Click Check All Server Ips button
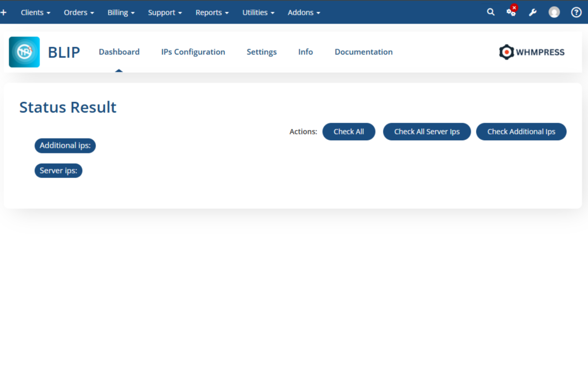588x392 pixels. click(426, 131)
